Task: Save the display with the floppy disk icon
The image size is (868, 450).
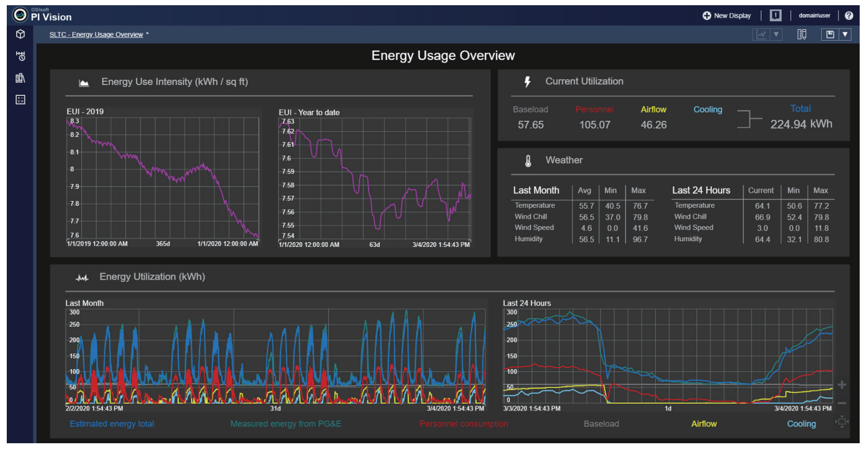Action: [x=830, y=34]
